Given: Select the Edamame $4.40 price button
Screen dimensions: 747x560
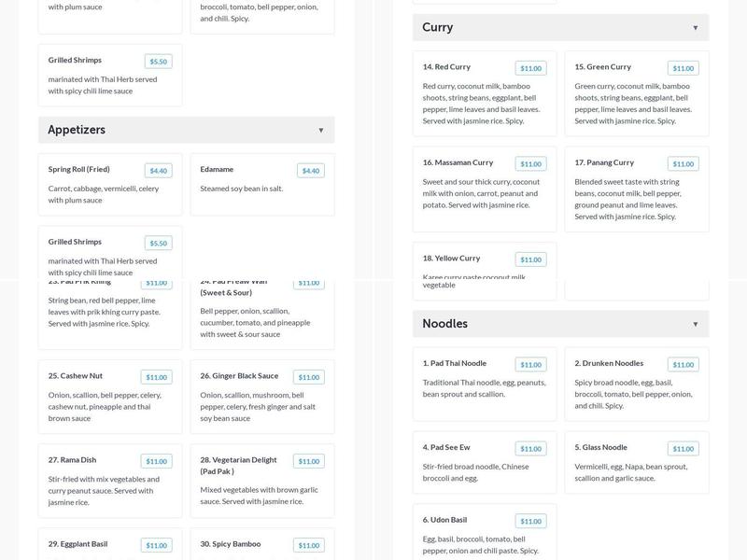Looking at the screenshot, I should 310,171.
